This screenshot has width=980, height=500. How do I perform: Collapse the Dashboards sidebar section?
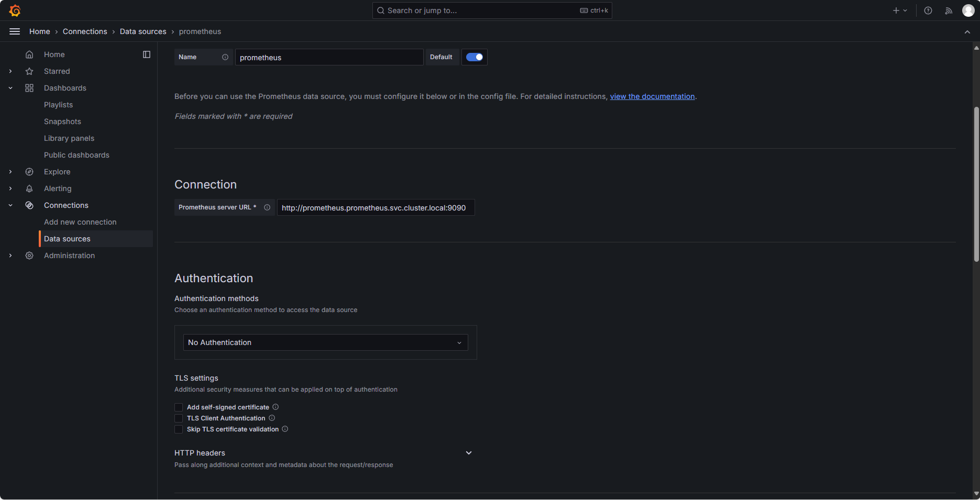(x=10, y=88)
